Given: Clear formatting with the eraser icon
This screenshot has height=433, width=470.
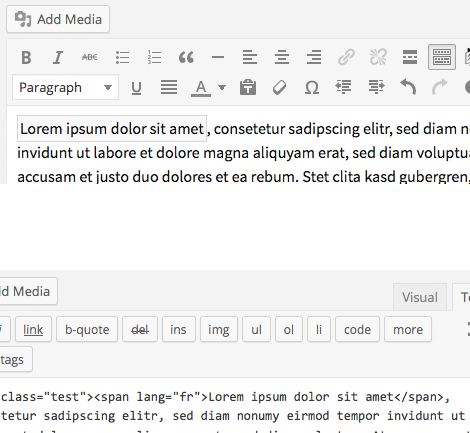Looking at the screenshot, I should pos(279,88).
